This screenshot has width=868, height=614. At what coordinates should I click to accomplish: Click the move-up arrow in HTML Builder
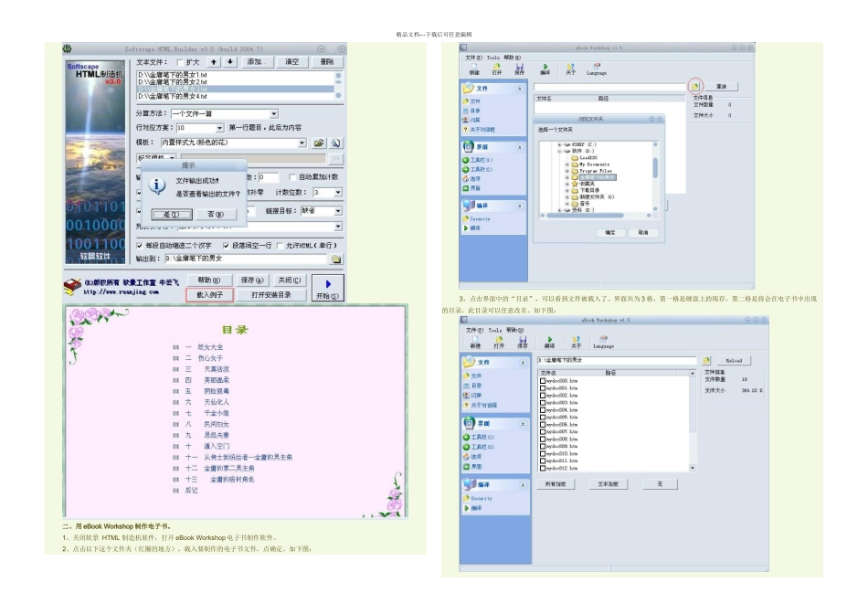(x=214, y=61)
